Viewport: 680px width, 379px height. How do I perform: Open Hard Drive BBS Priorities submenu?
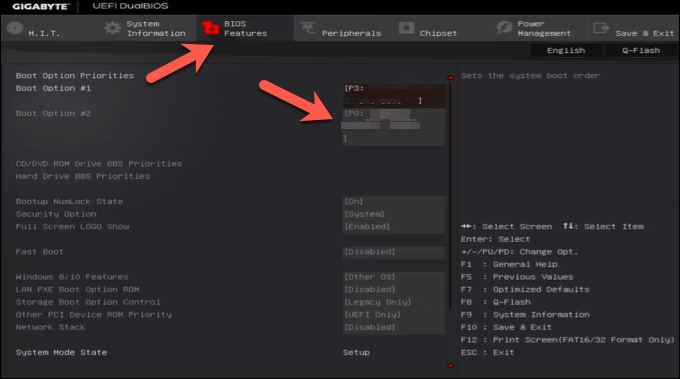83,176
